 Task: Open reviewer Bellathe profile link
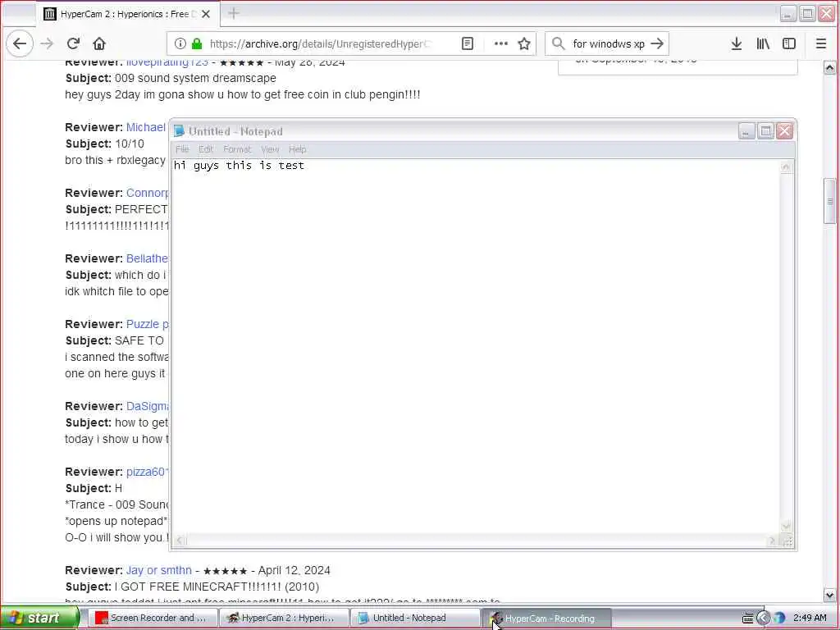pos(148,258)
